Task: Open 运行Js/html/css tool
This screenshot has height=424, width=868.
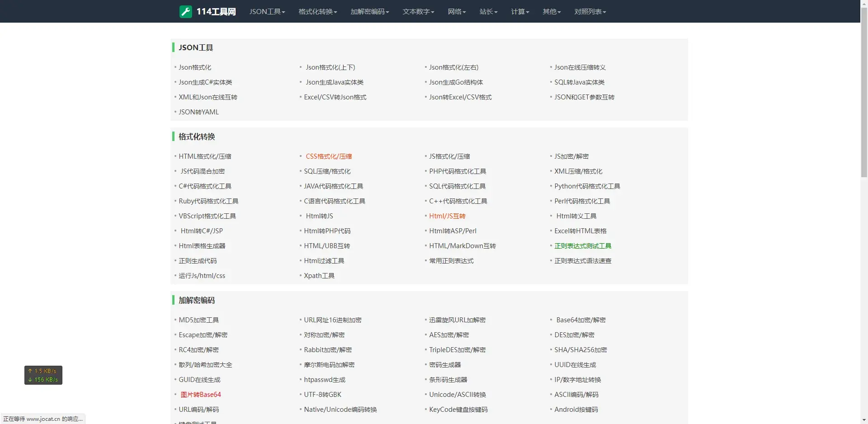Action: tap(202, 276)
